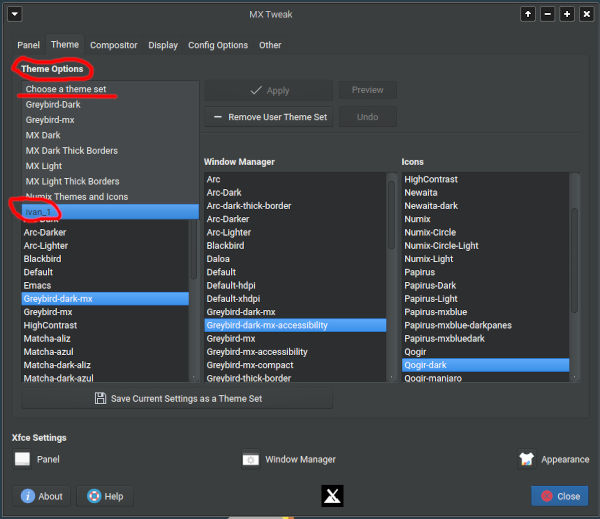Select Default-xhdpi window manager theme
Screen dimensions: 600x519
295,299
